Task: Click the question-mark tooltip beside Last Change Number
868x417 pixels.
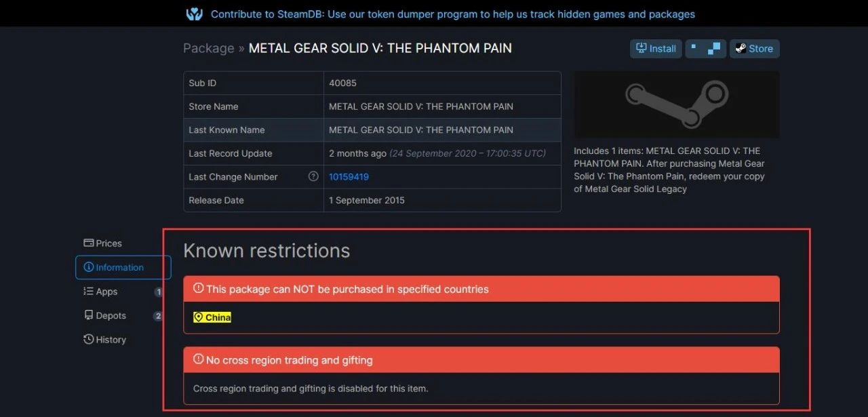Action: pos(313,176)
